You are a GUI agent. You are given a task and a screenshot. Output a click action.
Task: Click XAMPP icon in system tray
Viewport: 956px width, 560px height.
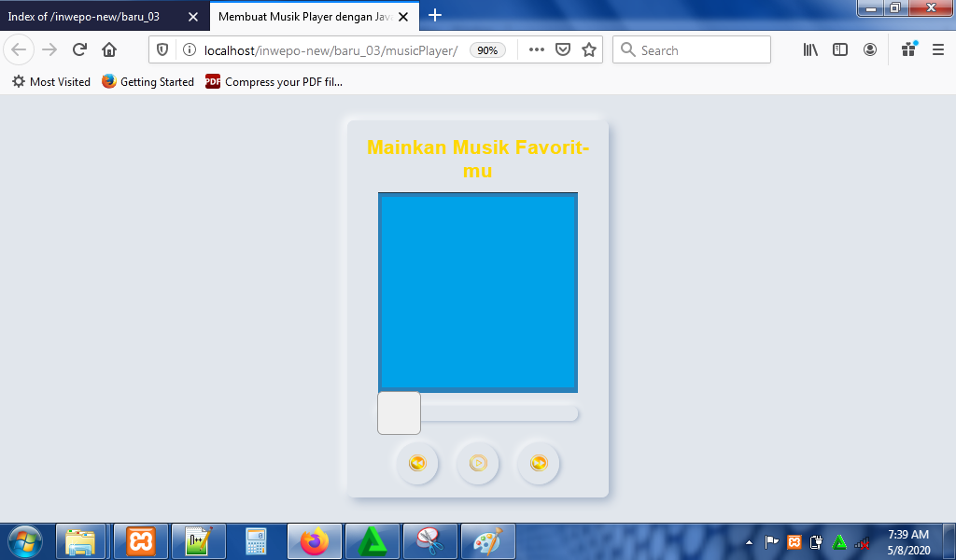[794, 542]
